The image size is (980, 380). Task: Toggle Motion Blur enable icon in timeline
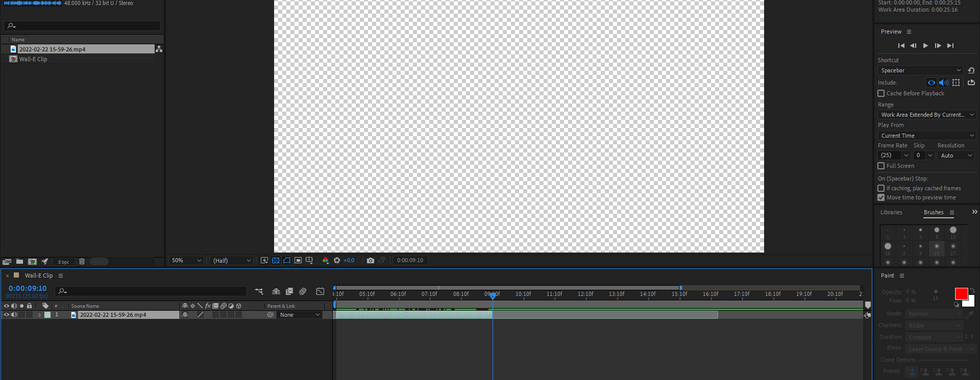click(x=302, y=291)
